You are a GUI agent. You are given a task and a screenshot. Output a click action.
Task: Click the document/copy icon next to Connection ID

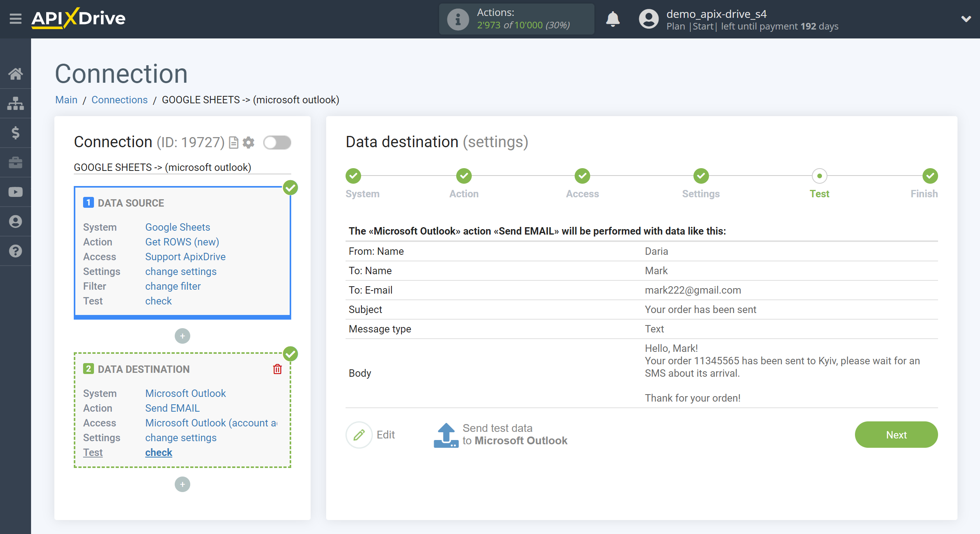pyautogui.click(x=235, y=142)
